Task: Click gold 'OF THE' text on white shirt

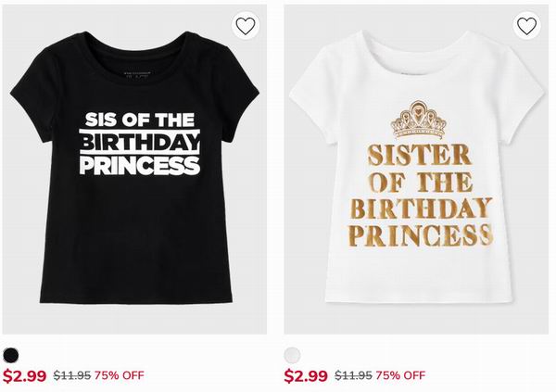Action: [422, 182]
